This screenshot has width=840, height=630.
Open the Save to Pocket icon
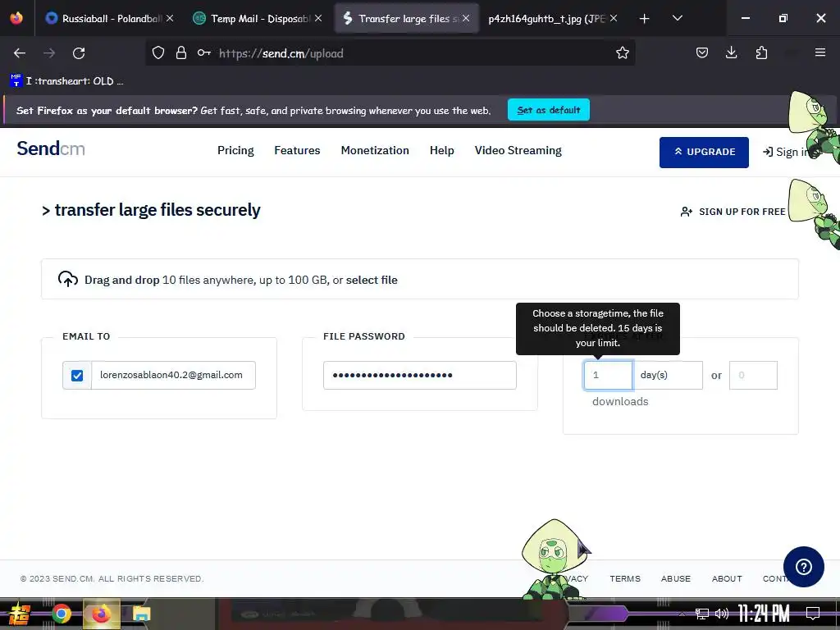pos(702,53)
